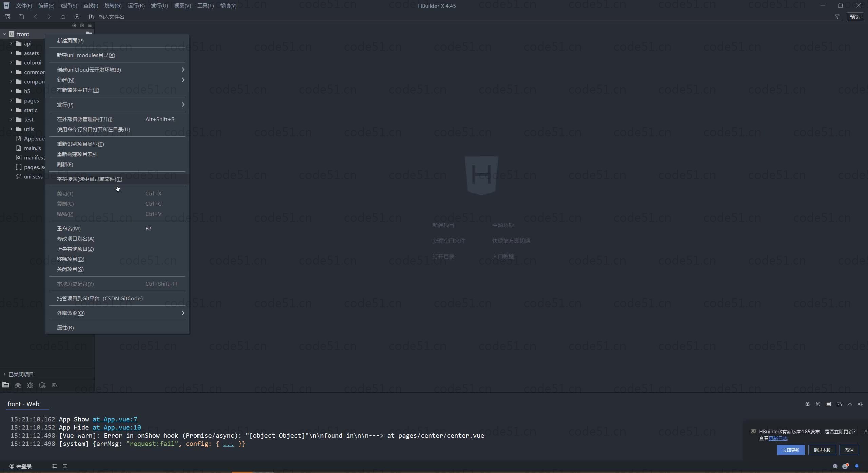Expand the pages folder
868x473 pixels.
click(x=11, y=100)
